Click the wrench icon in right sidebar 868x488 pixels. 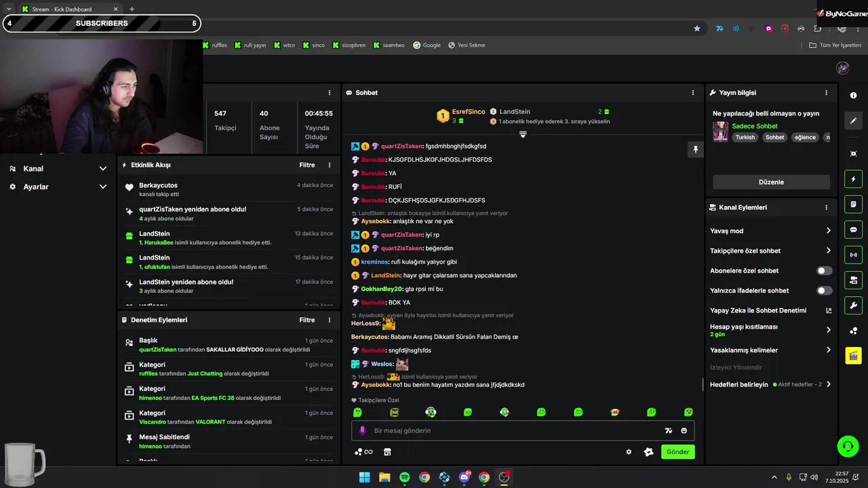853,305
